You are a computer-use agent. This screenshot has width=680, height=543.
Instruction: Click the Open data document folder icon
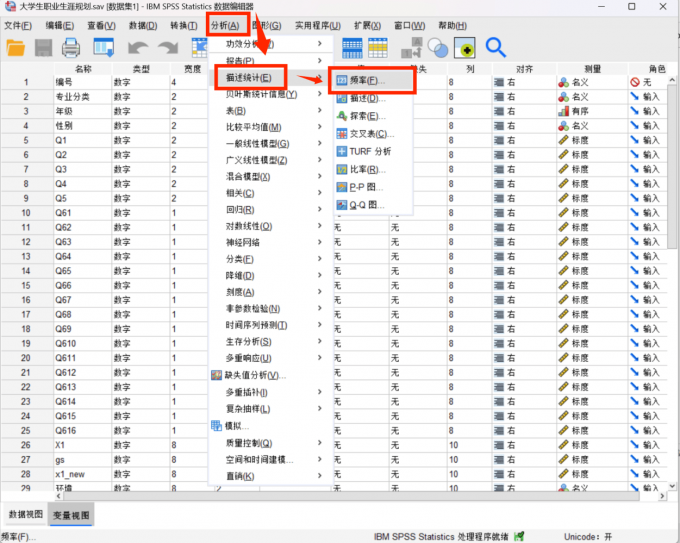[16, 48]
